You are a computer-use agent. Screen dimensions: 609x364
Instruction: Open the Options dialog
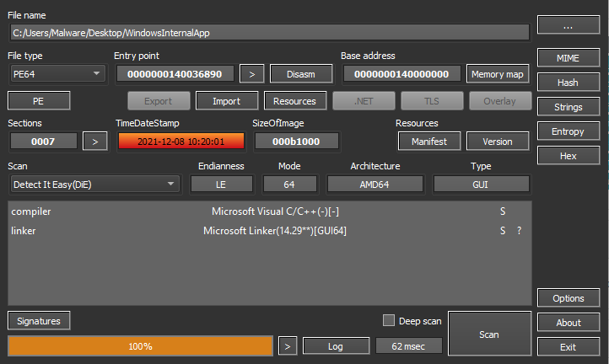[569, 298]
